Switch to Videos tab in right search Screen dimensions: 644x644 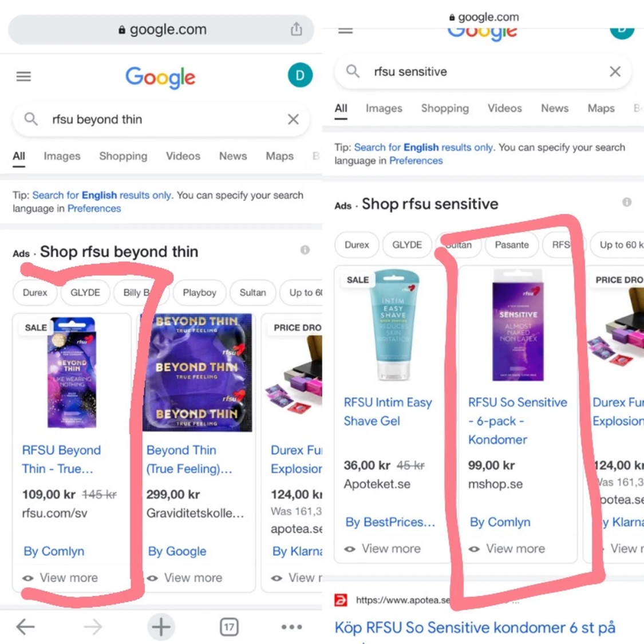coord(504,108)
